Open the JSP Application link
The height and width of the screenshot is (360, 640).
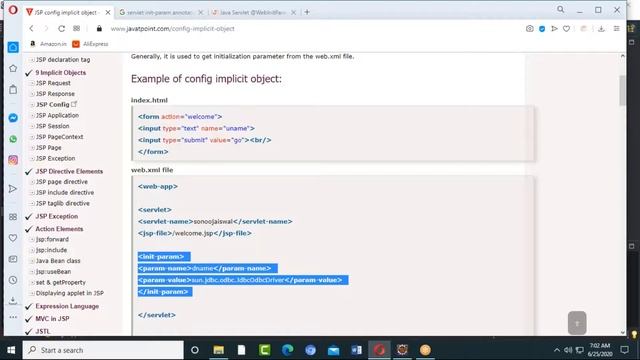pyautogui.click(x=57, y=116)
